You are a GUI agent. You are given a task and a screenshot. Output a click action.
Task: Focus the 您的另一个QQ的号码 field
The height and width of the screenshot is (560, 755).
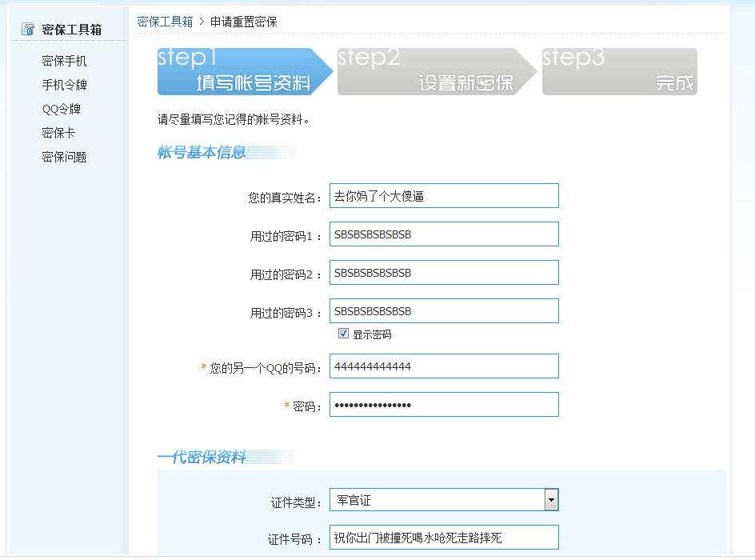tap(444, 366)
